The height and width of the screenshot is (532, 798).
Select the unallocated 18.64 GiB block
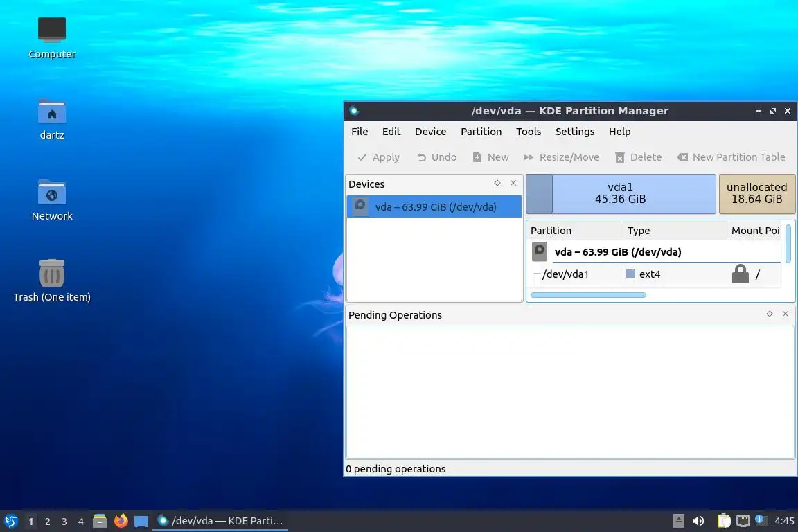[x=756, y=193]
